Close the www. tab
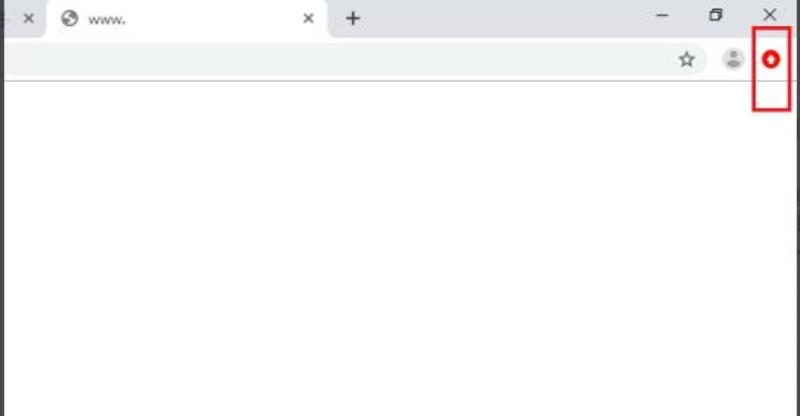This screenshot has width=800, height=416. point(308,19)
